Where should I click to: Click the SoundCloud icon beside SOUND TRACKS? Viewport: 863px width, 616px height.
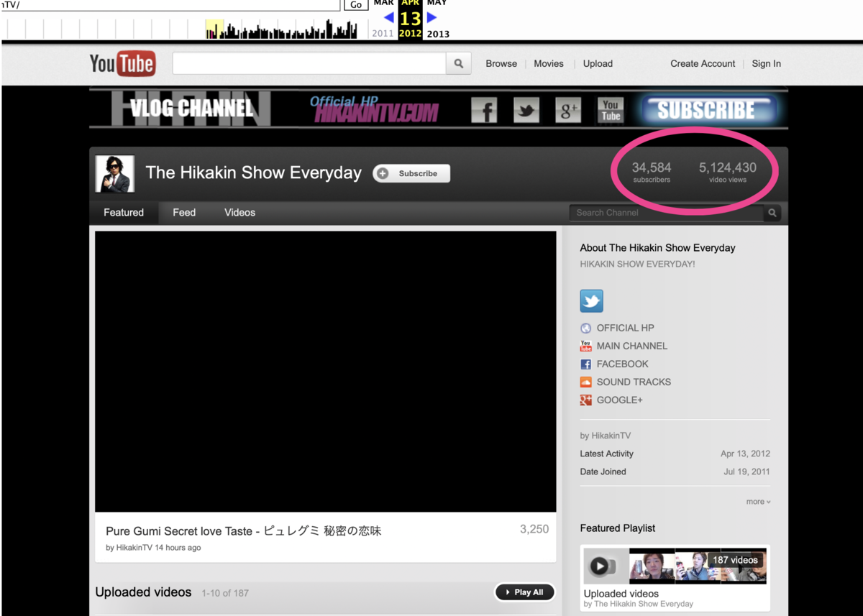pos(586,382)
